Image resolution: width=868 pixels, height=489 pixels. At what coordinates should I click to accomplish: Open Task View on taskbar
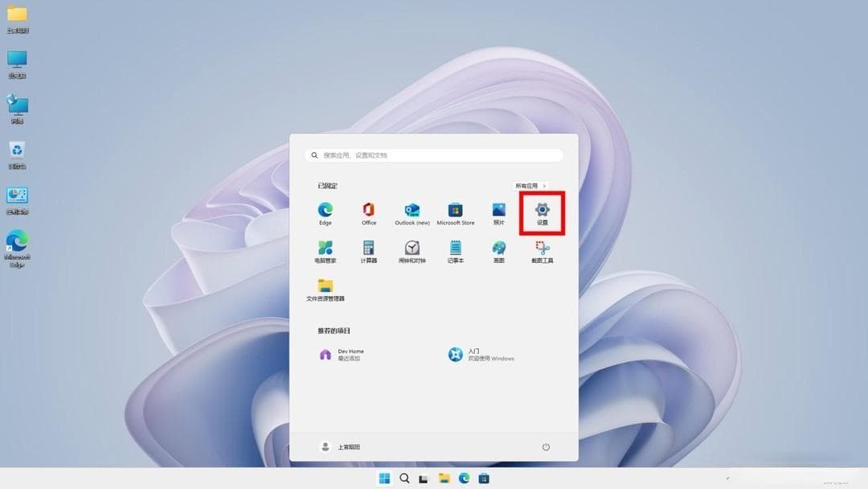424,479
